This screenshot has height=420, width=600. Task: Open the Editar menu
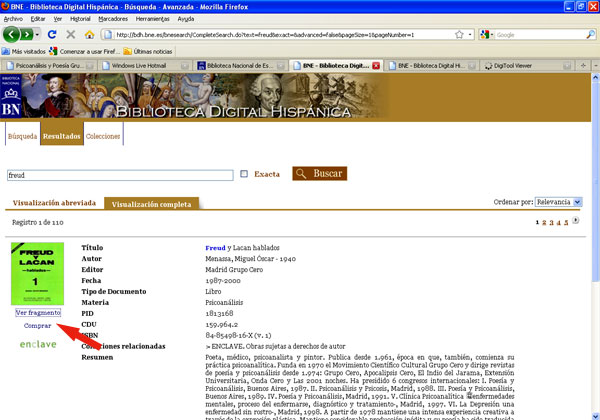tap(38, 19)
